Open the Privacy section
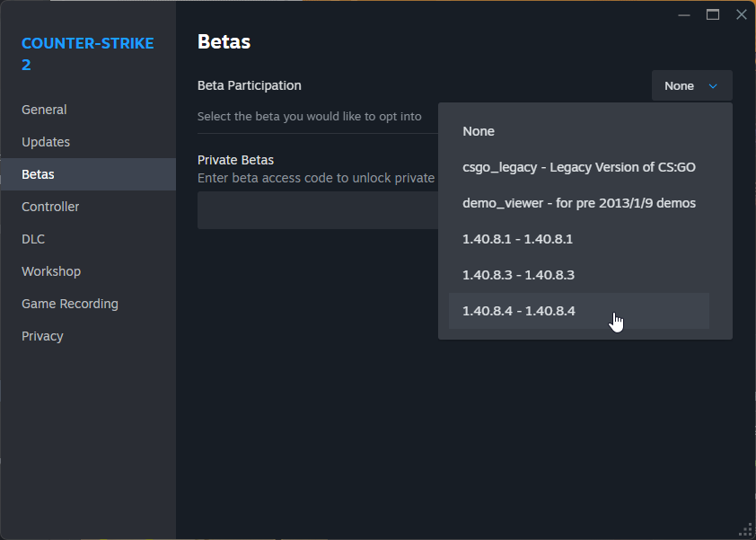Screen dimensions: 756x540 (42, 336)
